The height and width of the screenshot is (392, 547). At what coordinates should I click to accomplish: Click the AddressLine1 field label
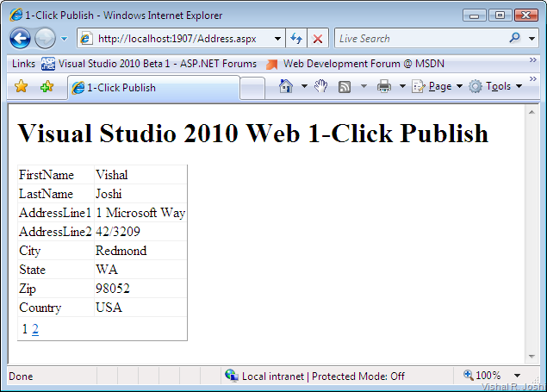tap(55, 213)
